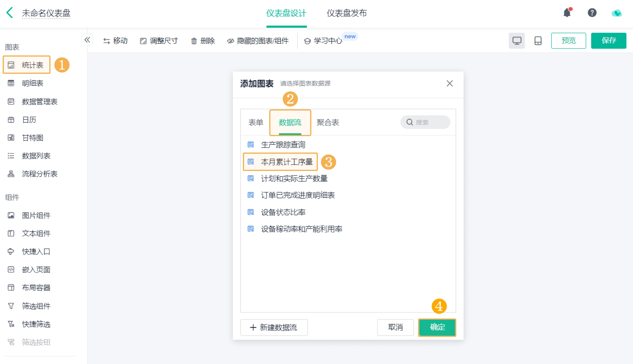This screenshot has width=633, height=364.
Task: Add 筛选组件 filter component
Action: 36,306
